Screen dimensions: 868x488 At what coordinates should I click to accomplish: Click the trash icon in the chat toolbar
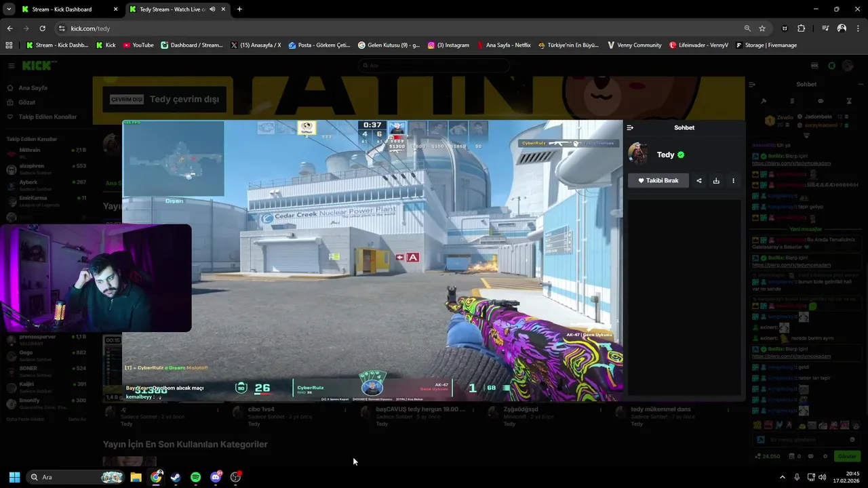pyautogui.click(x=792, y=101)
